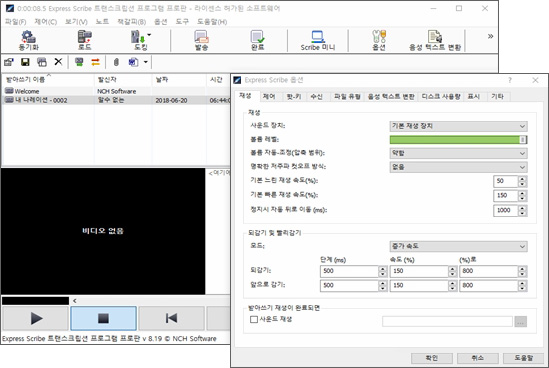This screenshot has width=549, height=368.
Task: Open the small dropdown arrow beside the 도킹 icon
Action: 149,35
